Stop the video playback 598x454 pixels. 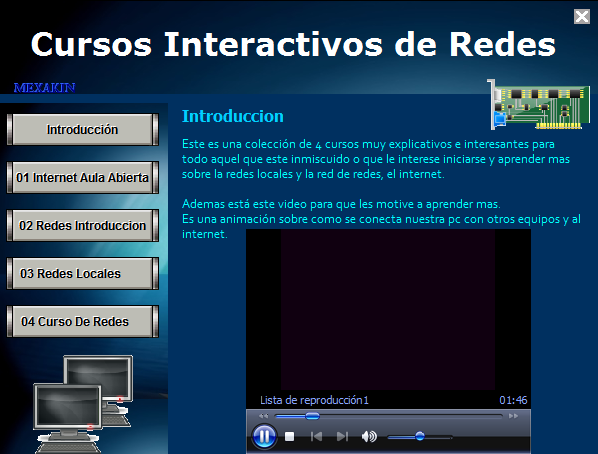289,436
